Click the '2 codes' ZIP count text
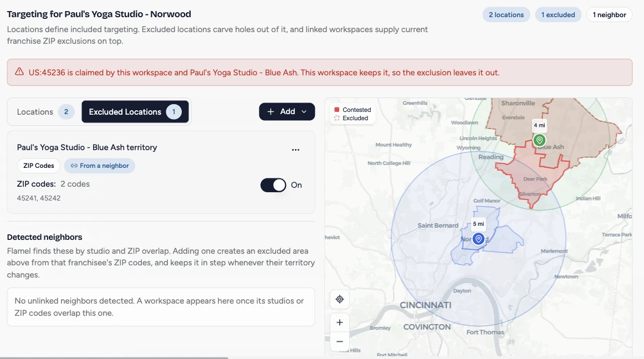The image size is (644, 359). (75, 184)
